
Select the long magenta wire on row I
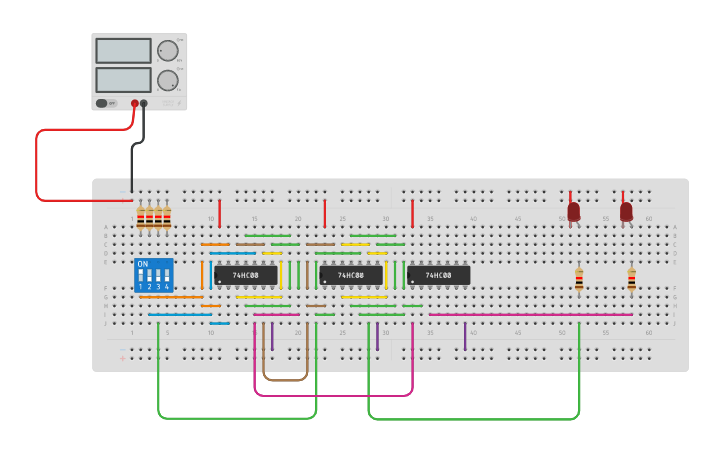531,315
